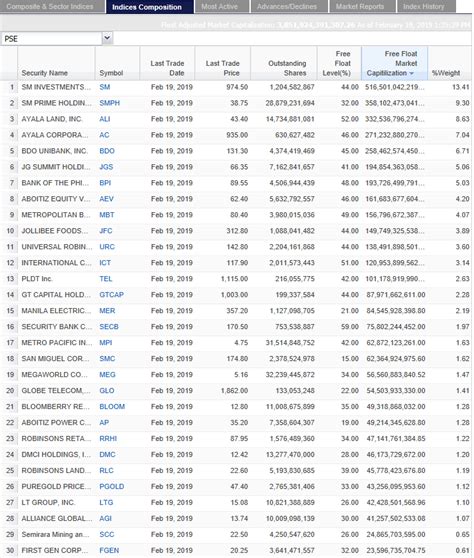Viewport: 474px width, 558px height.
Task: Select the SM INVESTMENTS security name
Action: (x=56, y=87)
